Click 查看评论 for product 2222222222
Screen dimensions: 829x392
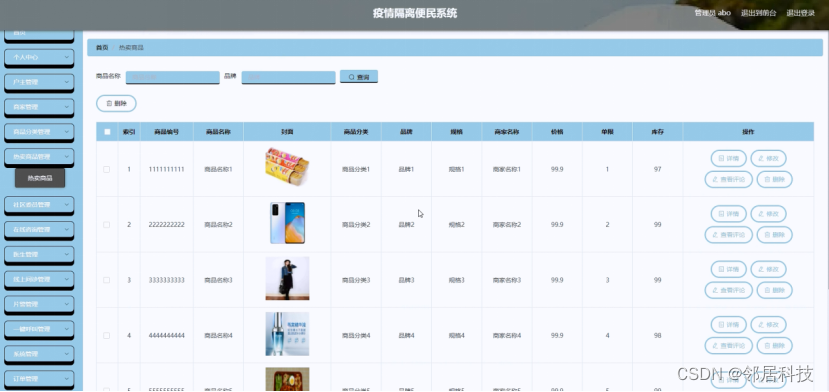point(729,235)
